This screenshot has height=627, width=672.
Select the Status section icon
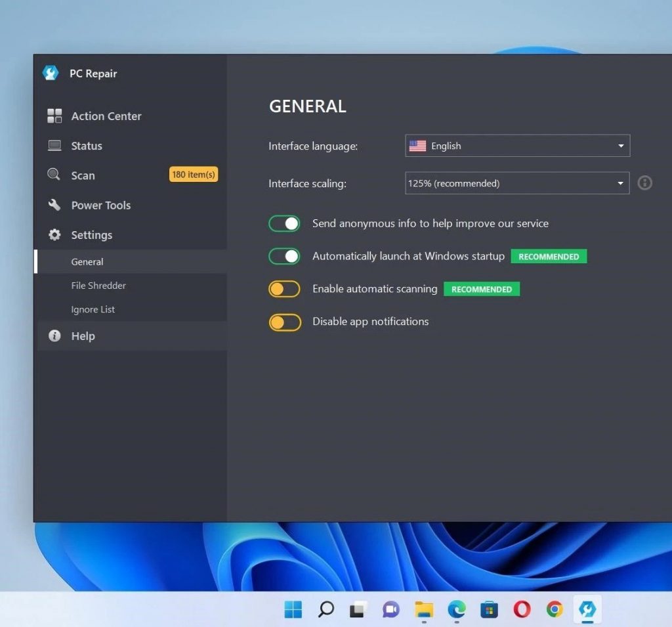pyautogui.click(x=56, y=146)
